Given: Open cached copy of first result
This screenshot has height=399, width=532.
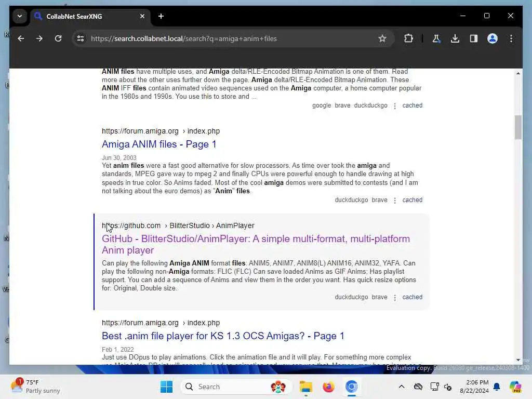Looking at the screenshot, I should 412,105.
